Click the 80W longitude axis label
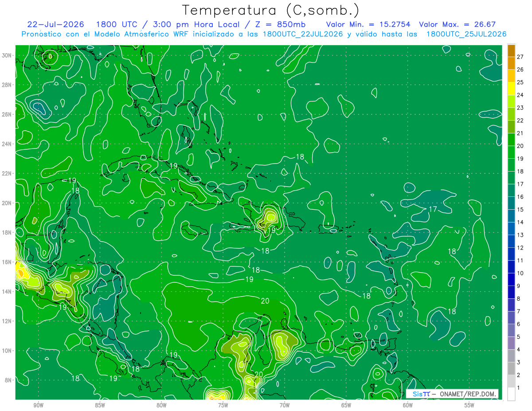The width and height of the screenshot is (532, 411). 161,405
